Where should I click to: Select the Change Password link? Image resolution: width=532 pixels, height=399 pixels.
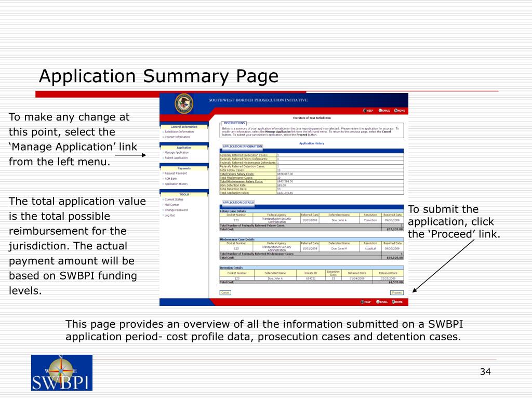click(176, 210)
